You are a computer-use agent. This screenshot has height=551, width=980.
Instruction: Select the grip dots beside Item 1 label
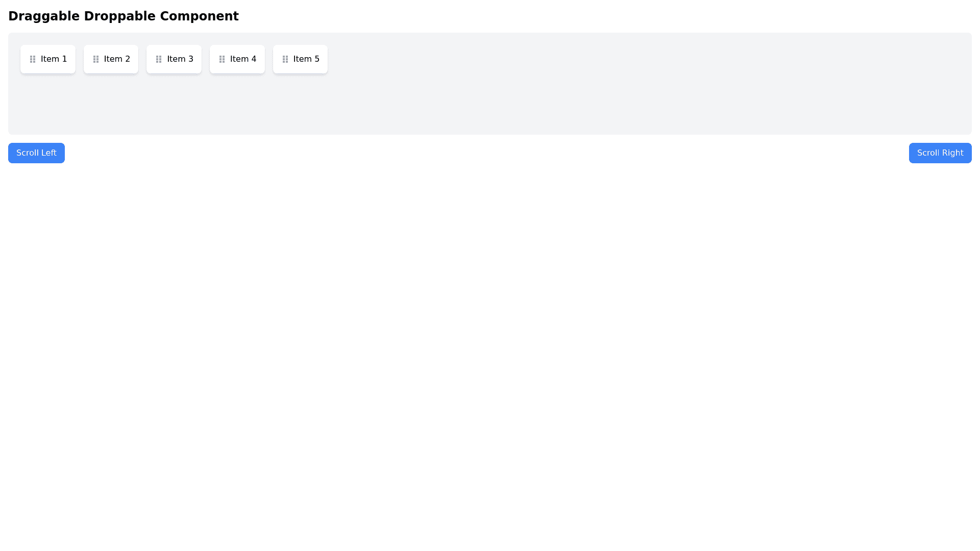pos(33,59)
